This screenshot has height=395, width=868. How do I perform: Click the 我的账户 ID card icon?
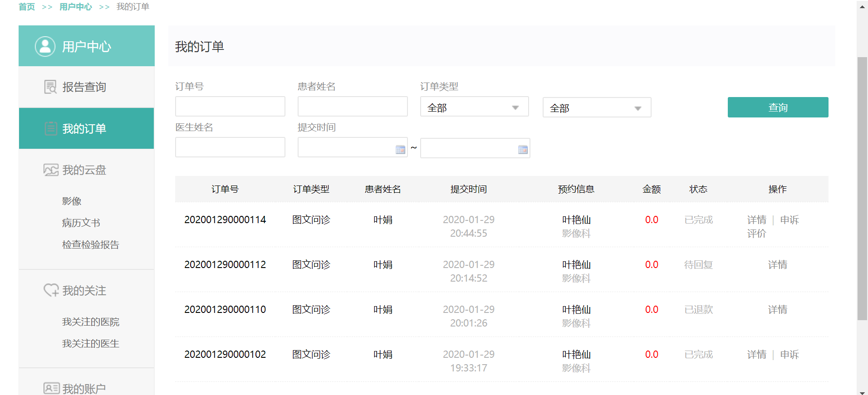click(51, 388)
